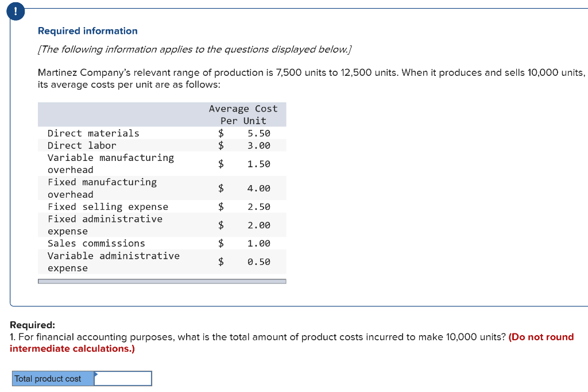This screenshot has height=392, width=588.
Task: Click the Martinez Company's relevant range paragraph
Action: tap(311, 78)
